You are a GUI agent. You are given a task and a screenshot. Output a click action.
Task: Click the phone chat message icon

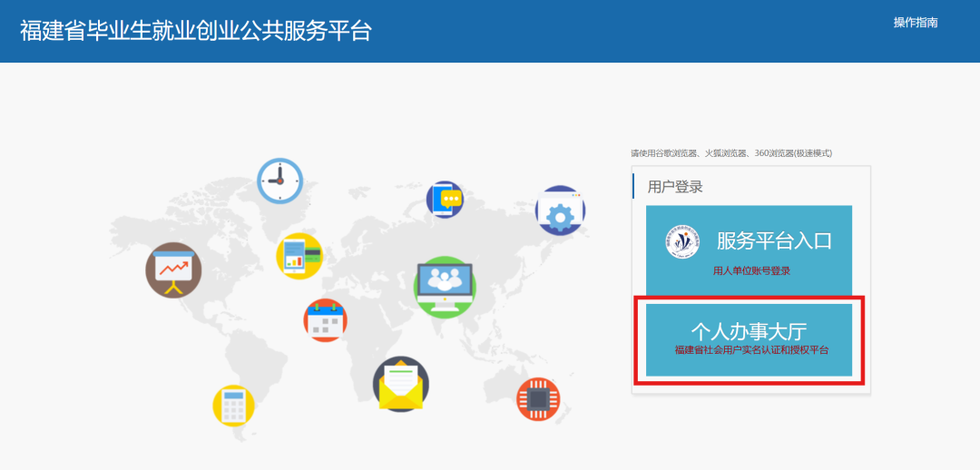(x=445, y=200)
